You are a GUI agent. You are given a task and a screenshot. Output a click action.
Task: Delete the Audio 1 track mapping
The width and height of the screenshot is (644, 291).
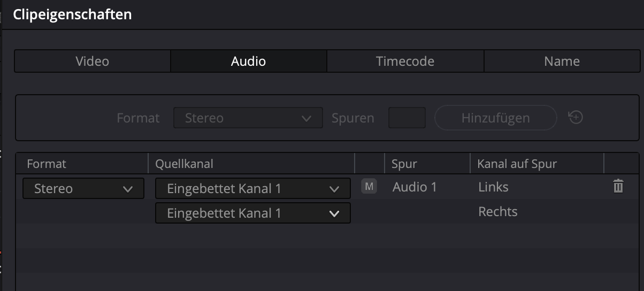pyautogui.click(x=618, y=187)
